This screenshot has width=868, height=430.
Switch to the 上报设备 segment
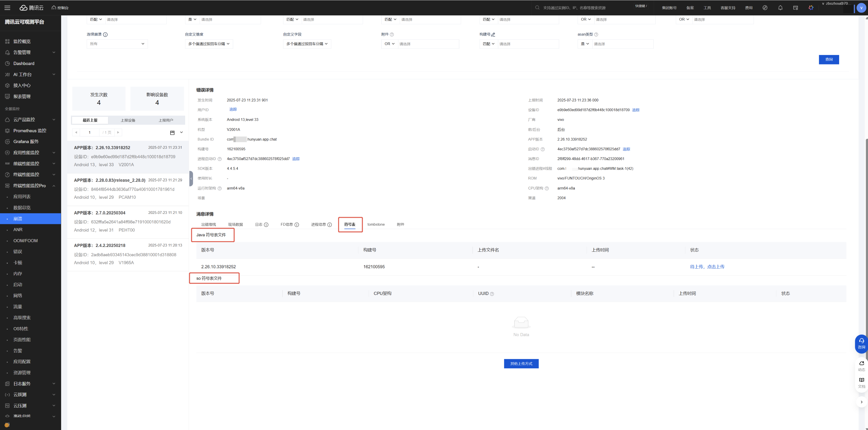128,120
